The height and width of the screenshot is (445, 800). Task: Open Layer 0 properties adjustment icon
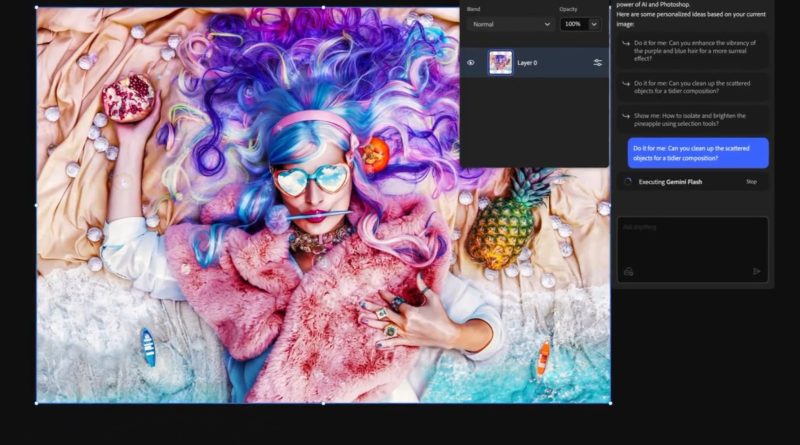(x=597, y=62)
